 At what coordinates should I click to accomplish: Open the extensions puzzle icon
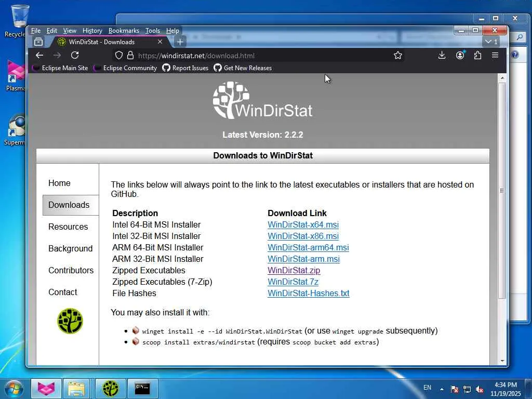(478, 55)
